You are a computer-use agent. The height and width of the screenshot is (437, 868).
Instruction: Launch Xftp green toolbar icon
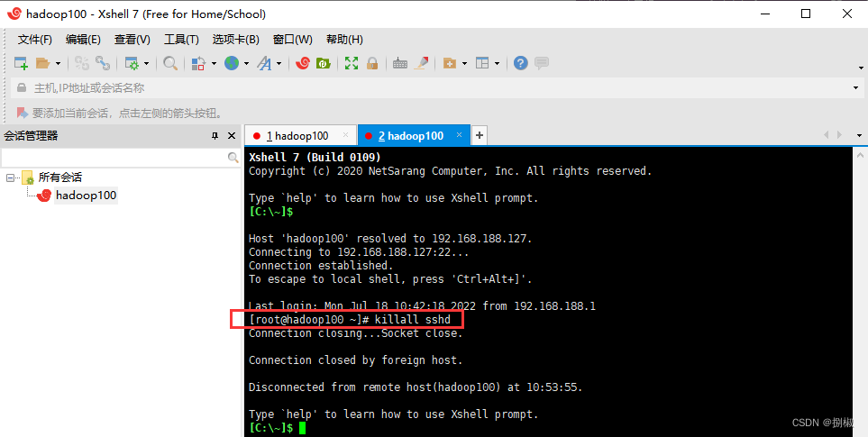[323, 63]
